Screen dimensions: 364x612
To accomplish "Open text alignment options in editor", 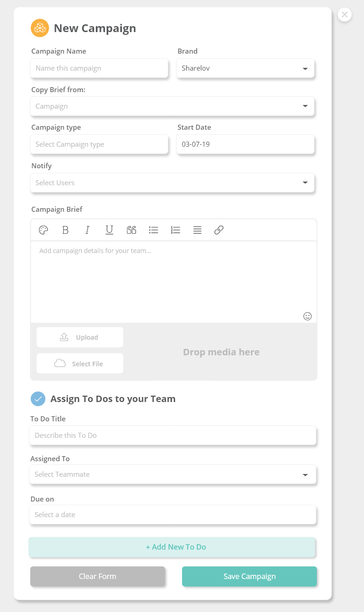I will click(x=197, y=230).
